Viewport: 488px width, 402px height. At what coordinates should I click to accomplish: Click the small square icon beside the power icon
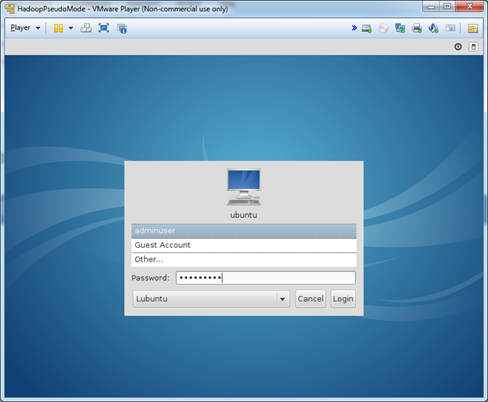pos(473,47)
